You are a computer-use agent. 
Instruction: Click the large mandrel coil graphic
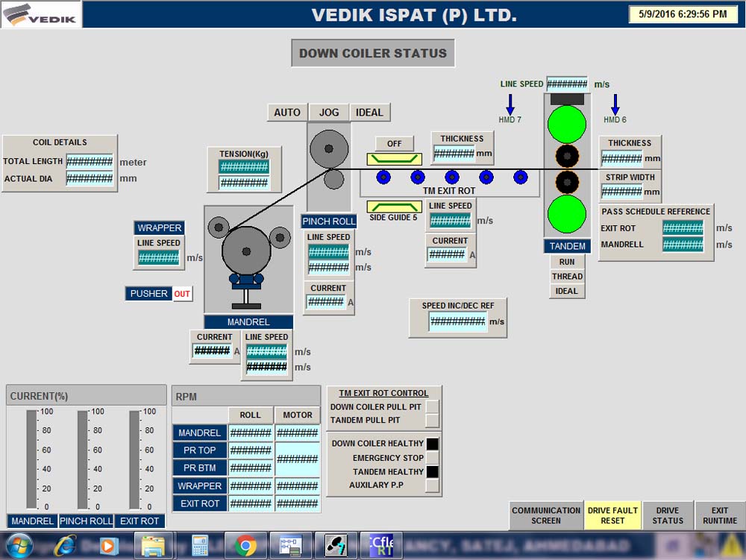(x=246, y=251)
